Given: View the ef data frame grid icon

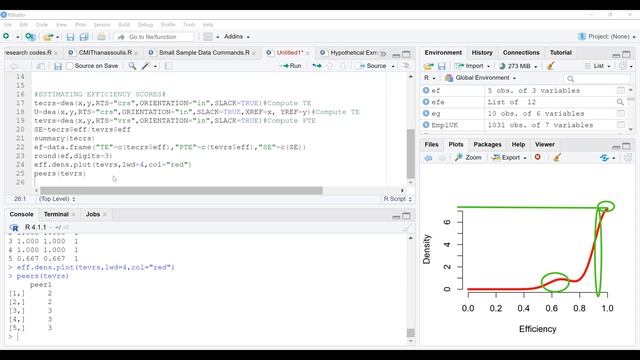Looking at the screenshot, I should 621,91.
